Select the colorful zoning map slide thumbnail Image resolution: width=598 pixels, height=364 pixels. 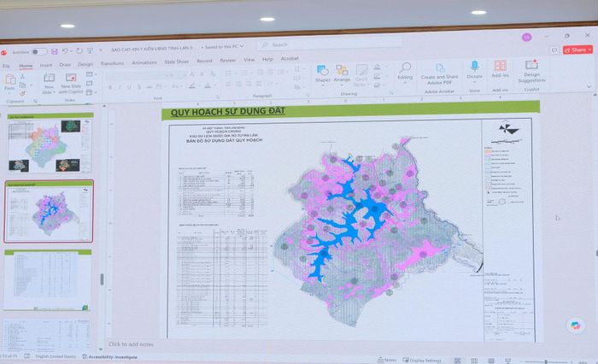(50, 144)
